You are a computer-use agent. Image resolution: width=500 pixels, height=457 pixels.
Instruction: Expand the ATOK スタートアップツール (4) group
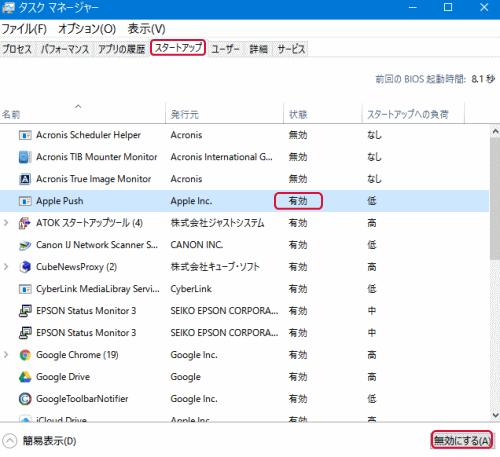coord(6,223)
